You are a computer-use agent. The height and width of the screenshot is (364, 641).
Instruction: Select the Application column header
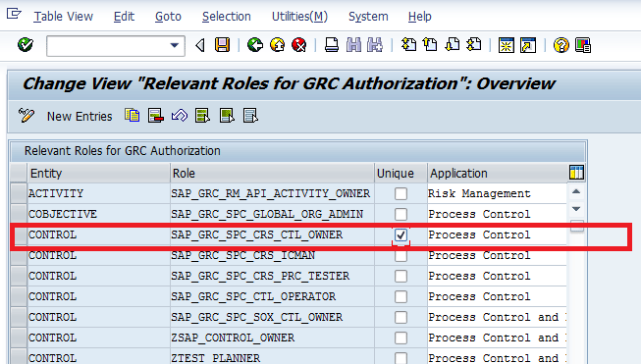coord(497,173)
